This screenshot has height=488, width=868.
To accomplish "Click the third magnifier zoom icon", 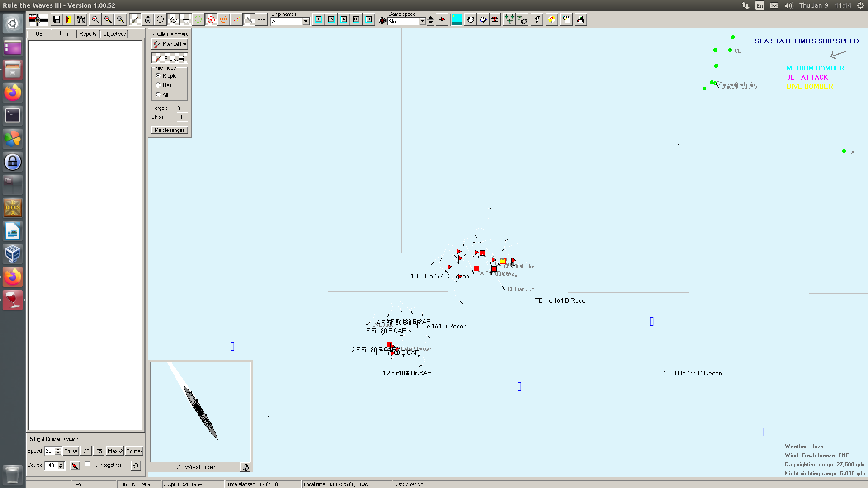I will (x=120, y=19).
